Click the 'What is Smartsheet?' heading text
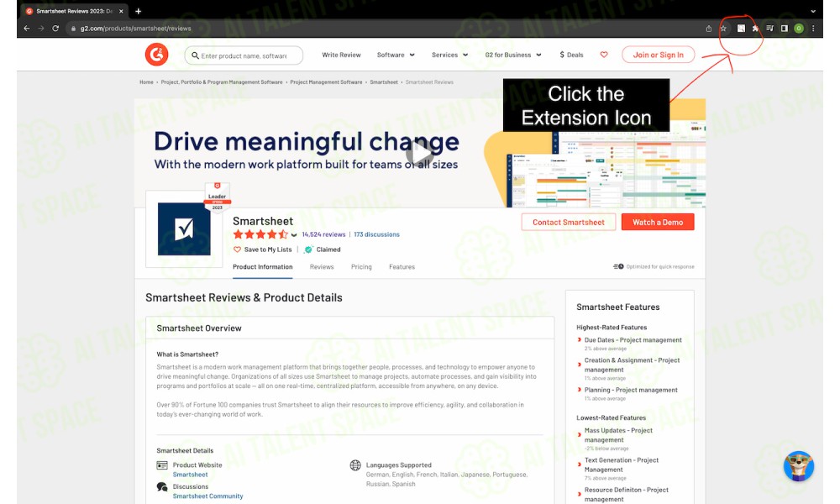Image resolution: width=840 pixels, height=504 pixels. [187, 354]
